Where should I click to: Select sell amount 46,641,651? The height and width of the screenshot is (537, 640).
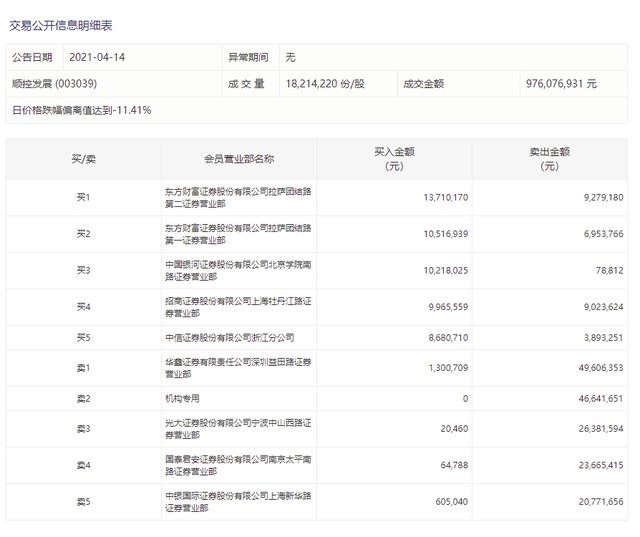601,398
